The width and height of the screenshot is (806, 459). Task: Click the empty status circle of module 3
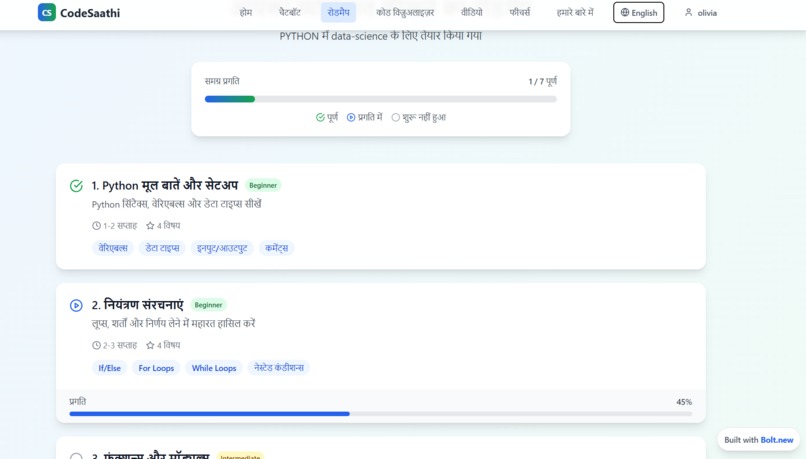tap(76, 456)
